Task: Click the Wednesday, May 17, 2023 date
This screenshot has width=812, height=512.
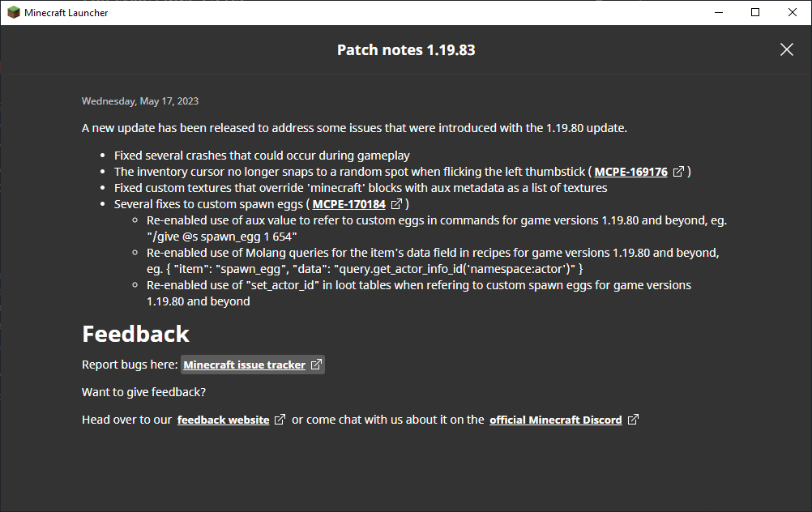Action: [x=140, y=101]
